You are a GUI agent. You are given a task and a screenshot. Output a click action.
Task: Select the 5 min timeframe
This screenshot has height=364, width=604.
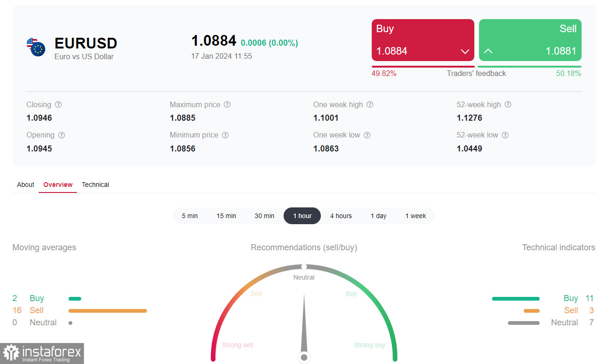(x=190, y=216)
